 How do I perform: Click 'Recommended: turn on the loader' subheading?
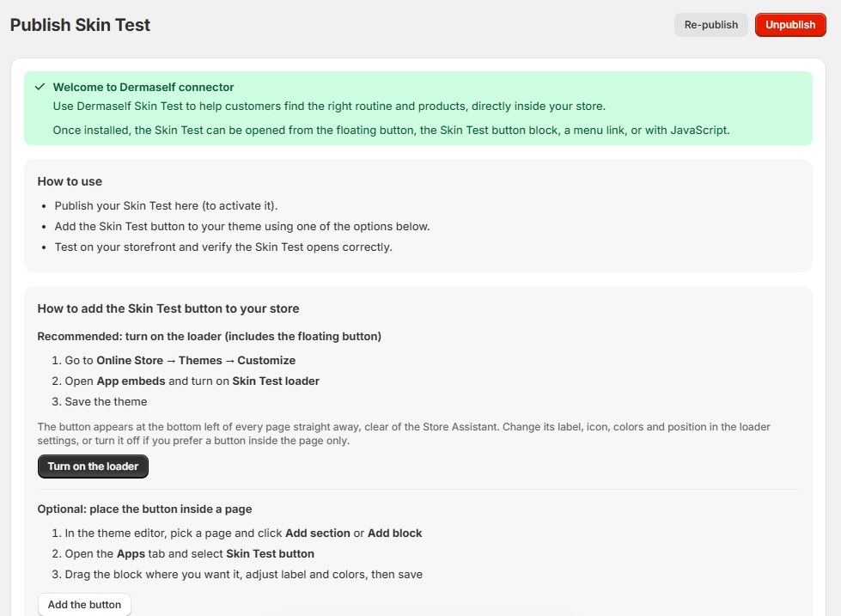(210, 337)
